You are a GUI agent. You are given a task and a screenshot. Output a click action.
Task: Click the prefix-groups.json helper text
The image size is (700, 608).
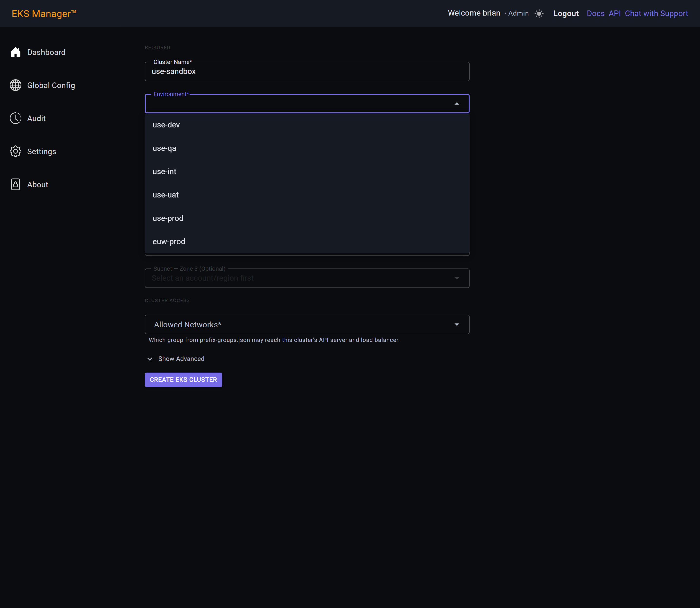[x=274, y=340]
